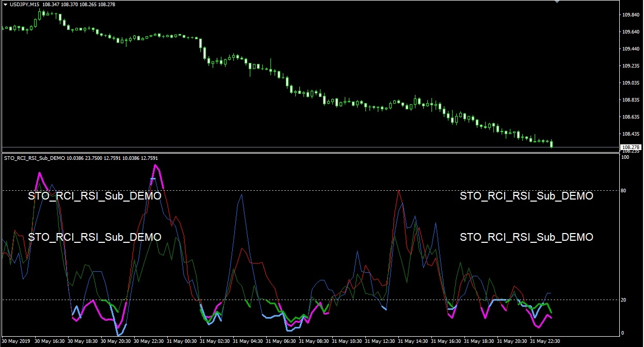The height and width of the screenshot is (347, 644).
Task: Select the right STO_RCI_RSI_Sub_DEMO label beside the 80 level
Action: pos(526,196)
